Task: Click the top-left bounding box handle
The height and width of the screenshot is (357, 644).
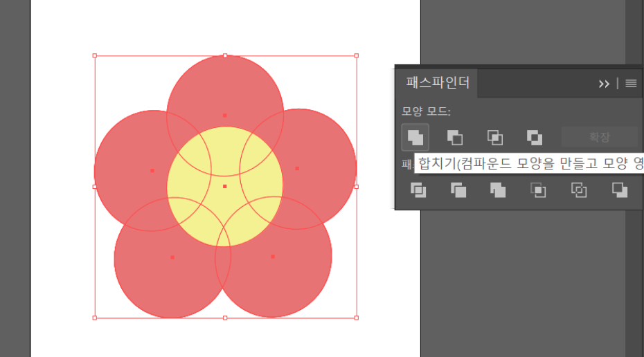Action: click(95, 55)
